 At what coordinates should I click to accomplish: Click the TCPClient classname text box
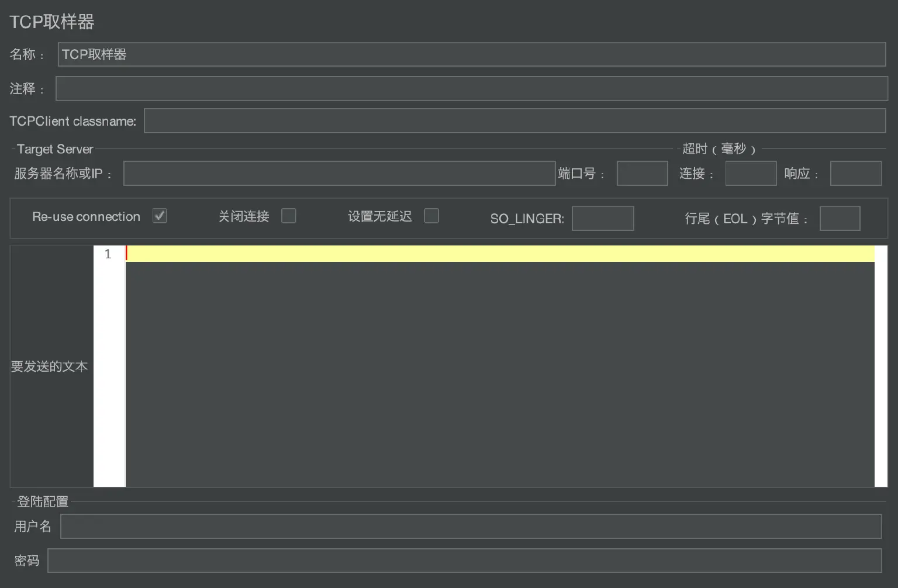[x=514, y=121]
